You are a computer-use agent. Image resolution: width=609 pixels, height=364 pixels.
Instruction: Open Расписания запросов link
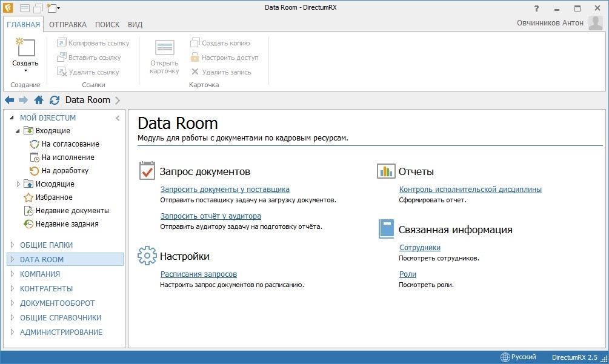[x=199, y=274]
